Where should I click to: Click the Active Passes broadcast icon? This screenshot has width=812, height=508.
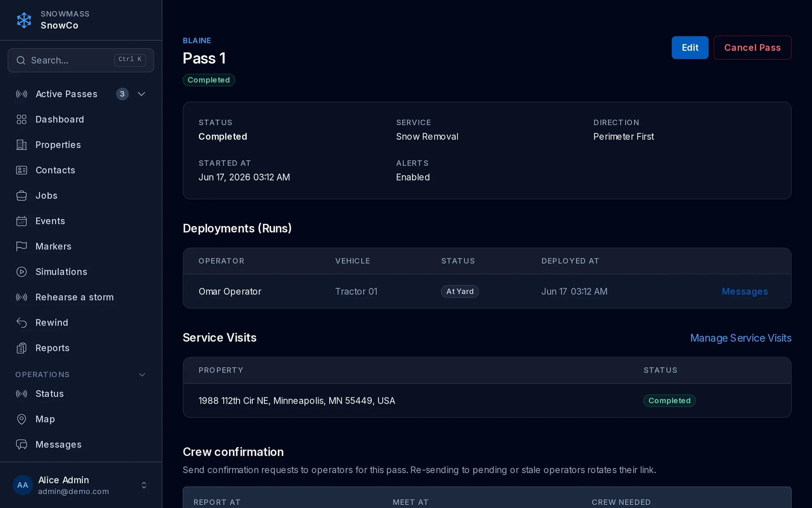point(22,94)
